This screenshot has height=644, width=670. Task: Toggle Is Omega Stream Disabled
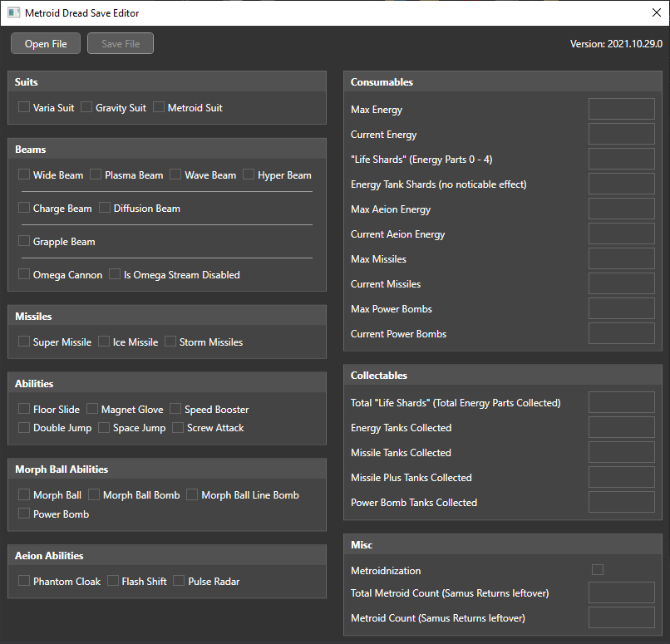click(x=115, y=274)
